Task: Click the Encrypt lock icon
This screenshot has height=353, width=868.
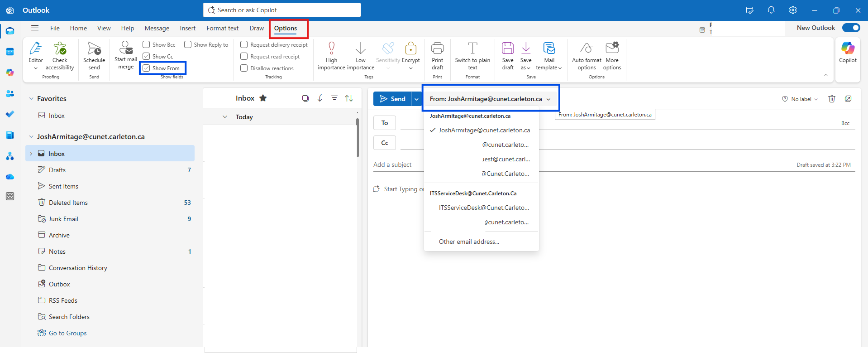Action: (410, 48)
